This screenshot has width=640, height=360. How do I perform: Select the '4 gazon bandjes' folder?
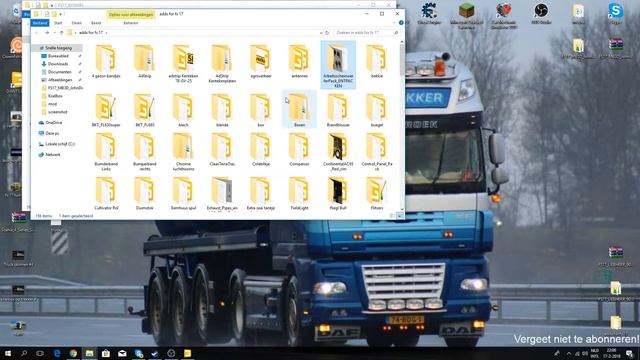pos(106,62)
